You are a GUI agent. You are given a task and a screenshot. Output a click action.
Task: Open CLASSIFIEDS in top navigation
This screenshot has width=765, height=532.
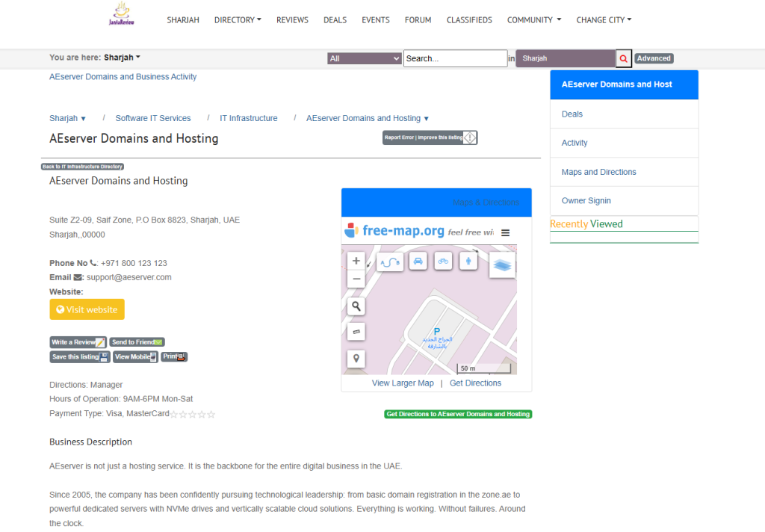click(x=469, y=20)
